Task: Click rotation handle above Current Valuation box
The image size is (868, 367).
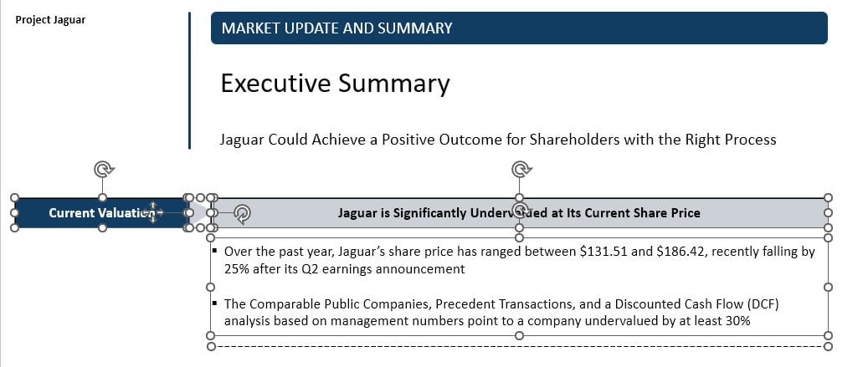Action: 103,170
